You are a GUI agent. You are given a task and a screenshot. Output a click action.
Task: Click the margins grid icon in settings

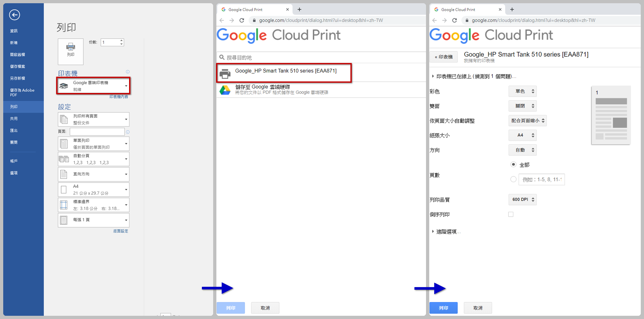click(x=64, y=205)
